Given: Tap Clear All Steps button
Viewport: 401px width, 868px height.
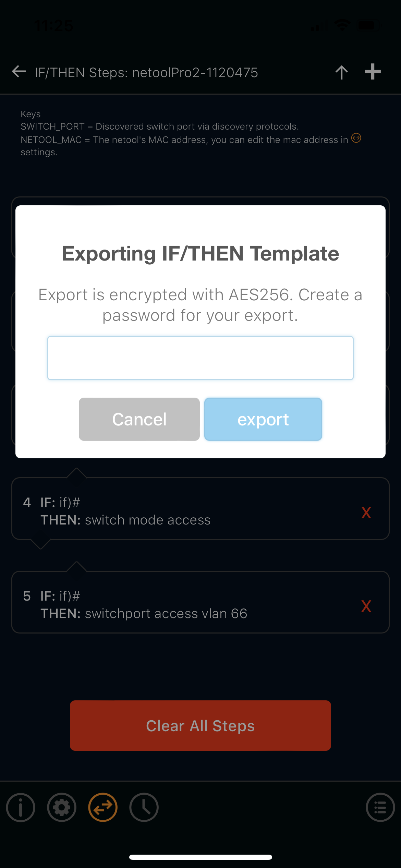Looking at the screenshot, I should [200, 726].
